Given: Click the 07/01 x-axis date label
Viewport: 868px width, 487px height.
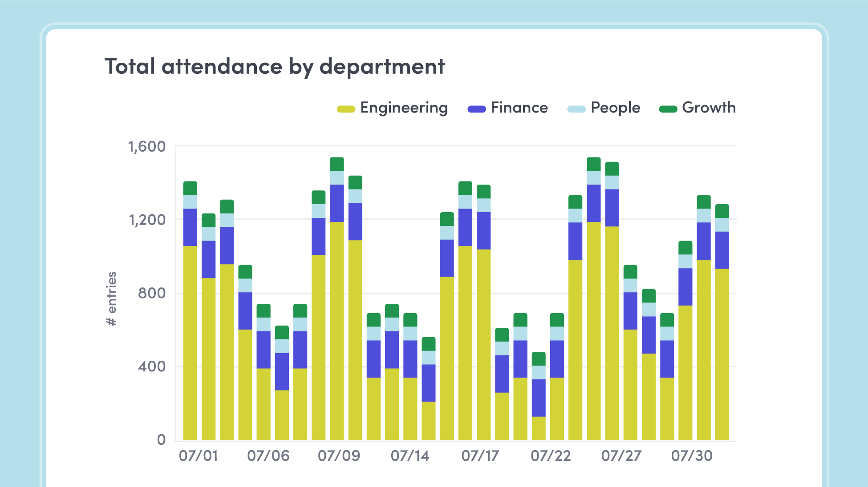Looking at the screenshot, I should pyautogui.click(x=199, y=456).
